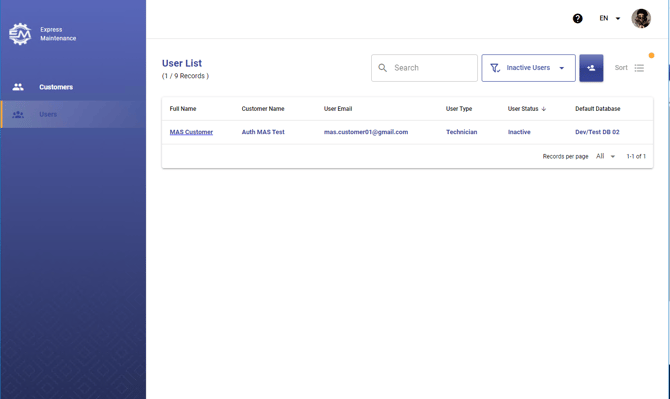Click the Full Name column header
670x399 pixels.
click(183, 109)
